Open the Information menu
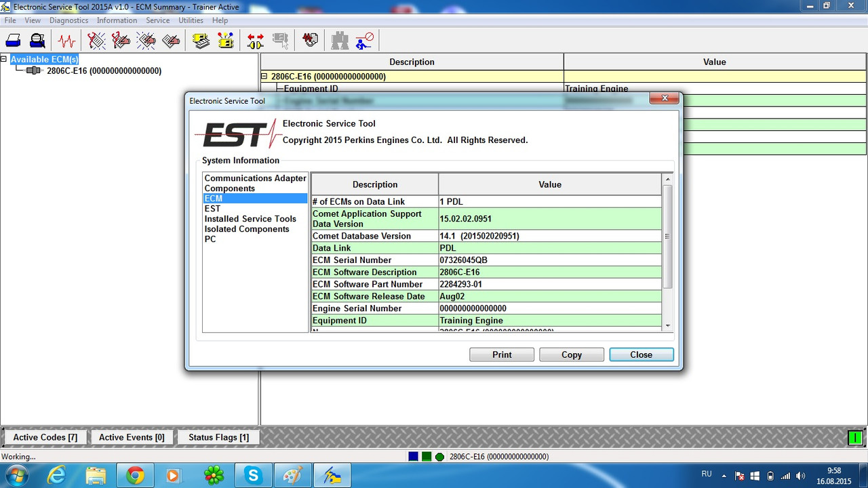 point(117,20)
